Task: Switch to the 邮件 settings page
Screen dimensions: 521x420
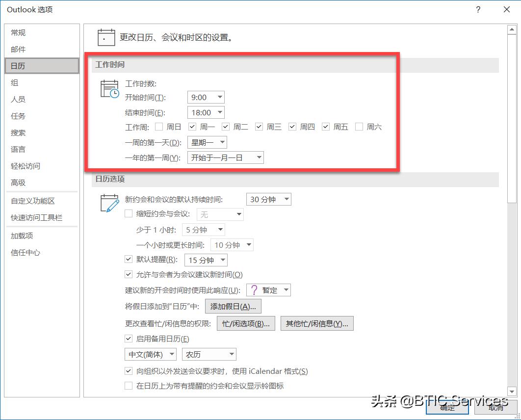Action: coord(18,49)
